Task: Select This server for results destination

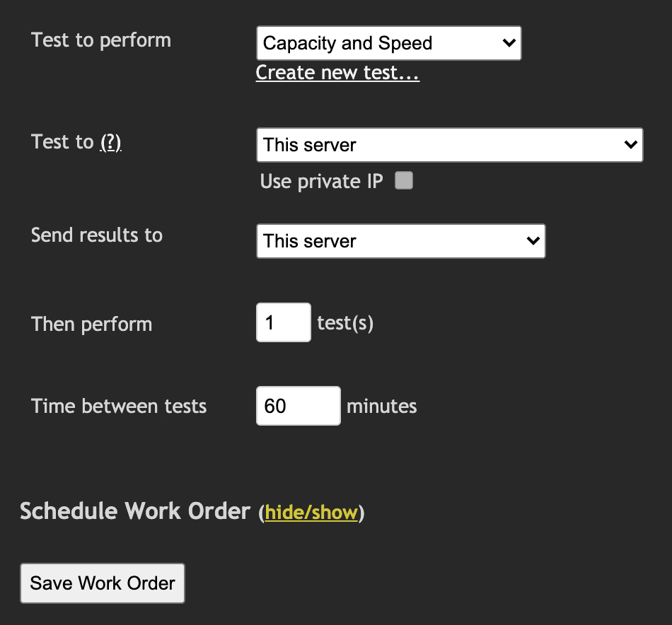Action: pos(400,241)
